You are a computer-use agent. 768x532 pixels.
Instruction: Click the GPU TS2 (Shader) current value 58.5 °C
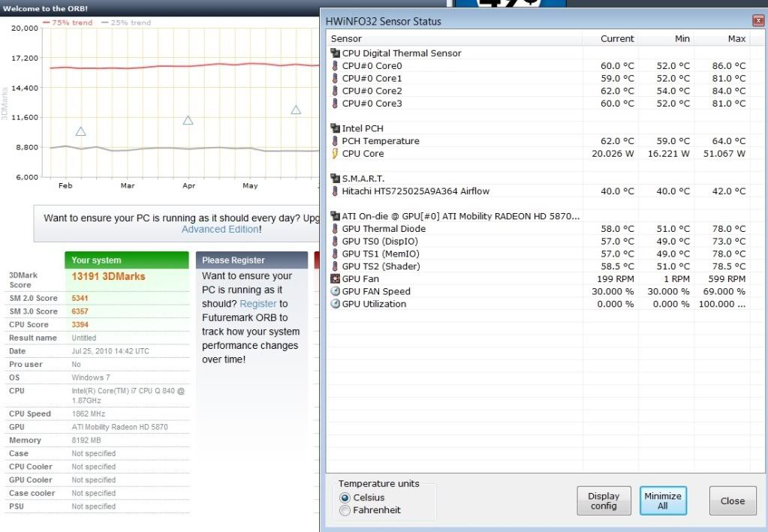pos(617,266)
